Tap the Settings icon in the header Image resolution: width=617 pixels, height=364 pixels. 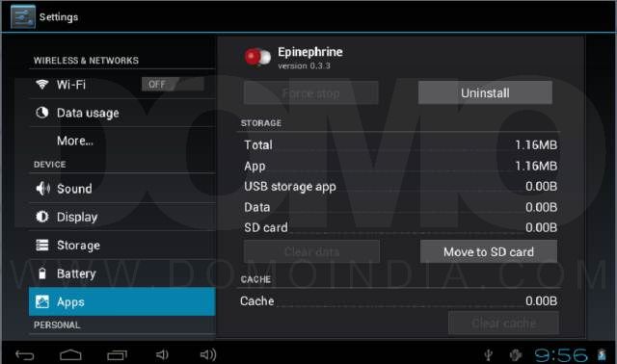click(23, 17)
